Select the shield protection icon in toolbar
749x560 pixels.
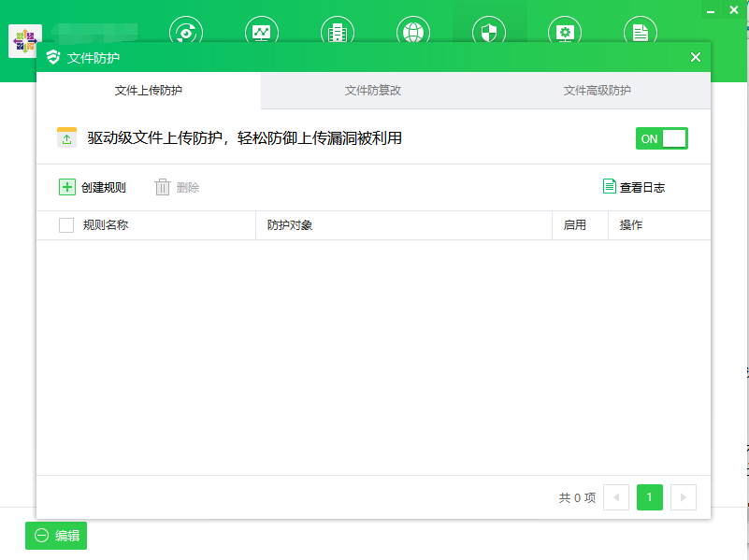489,31
